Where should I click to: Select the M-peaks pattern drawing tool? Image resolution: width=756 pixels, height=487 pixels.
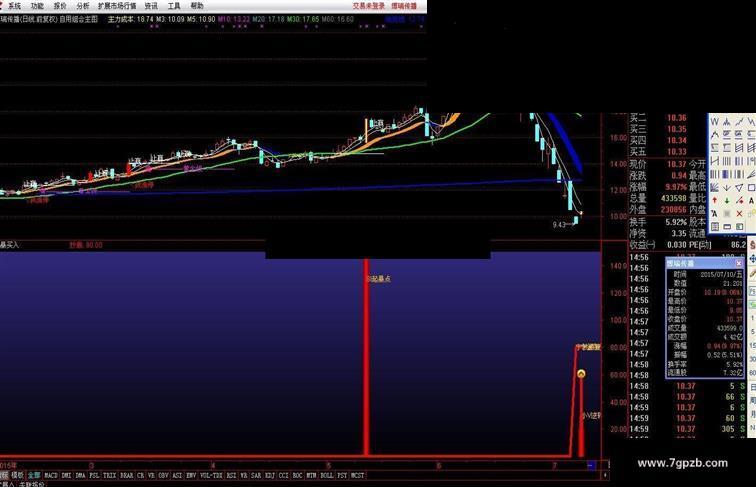click(727, 122)
